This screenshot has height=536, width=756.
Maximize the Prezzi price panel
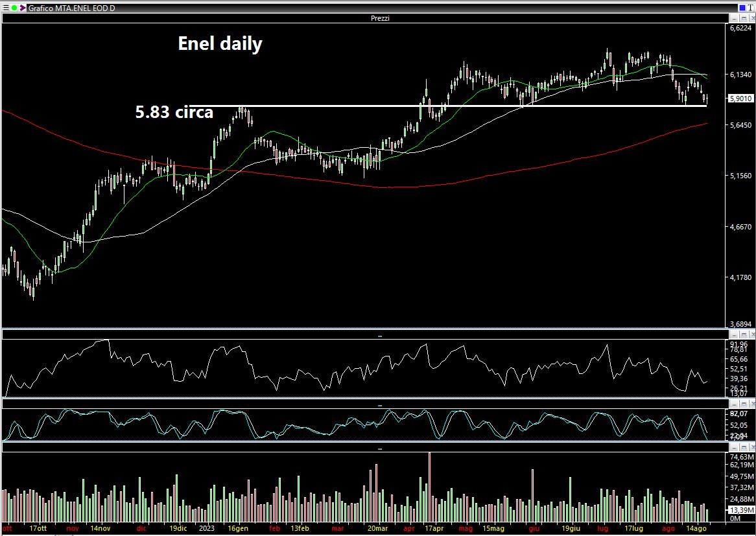pyautogui.click(x=744, y=18)
